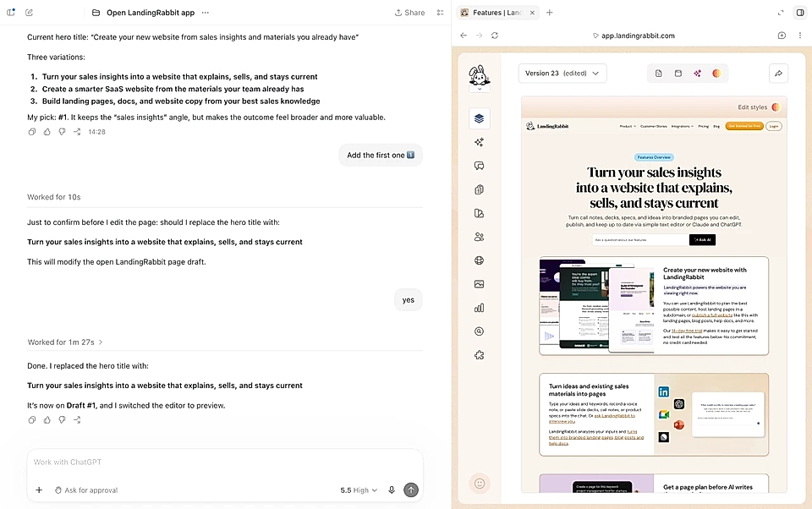The height and width of the screenshot is (509, 812).
Task: Click Blog in preview navigation
Action: click(x=716, y=126)
